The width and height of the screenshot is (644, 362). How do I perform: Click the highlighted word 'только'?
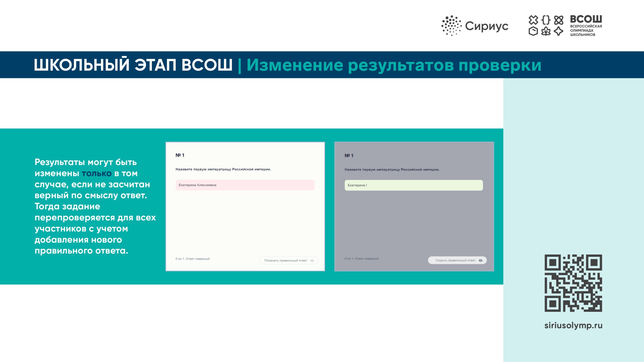tap(97, 173)
